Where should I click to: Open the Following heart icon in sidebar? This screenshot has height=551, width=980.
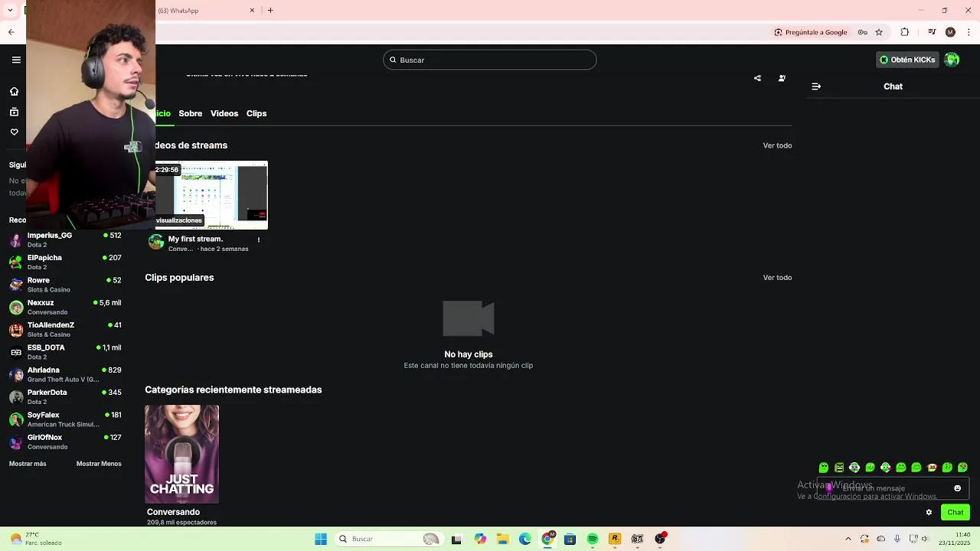coord(14,132)
